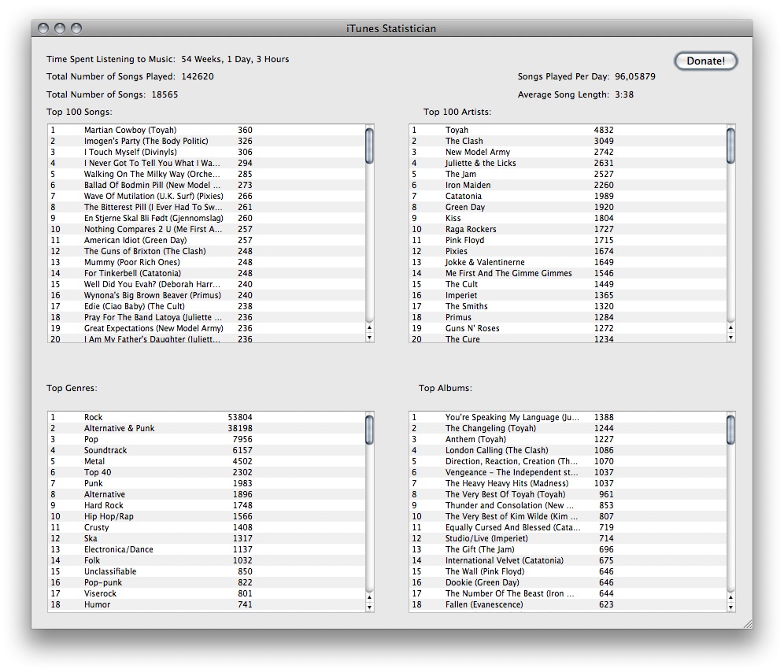784x672 pixels.
Task: Close the iTunes Statistician window
Action: (x=43, y=28)
